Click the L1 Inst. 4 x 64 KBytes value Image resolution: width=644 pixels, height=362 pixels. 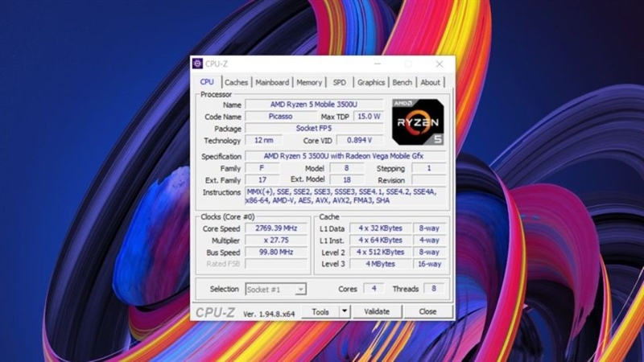pyautogui.click(x=380, y=240)
